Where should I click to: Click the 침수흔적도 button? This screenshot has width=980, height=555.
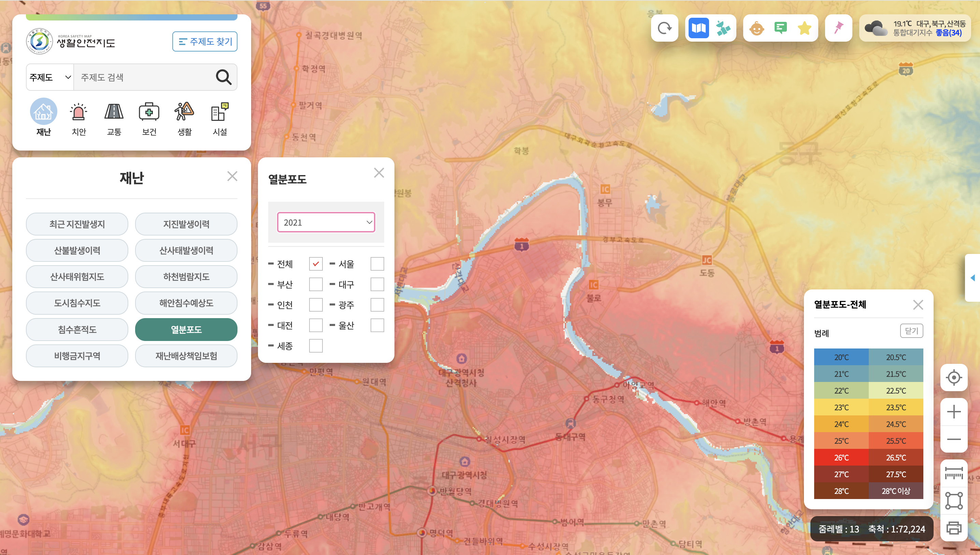coord(77,329)
